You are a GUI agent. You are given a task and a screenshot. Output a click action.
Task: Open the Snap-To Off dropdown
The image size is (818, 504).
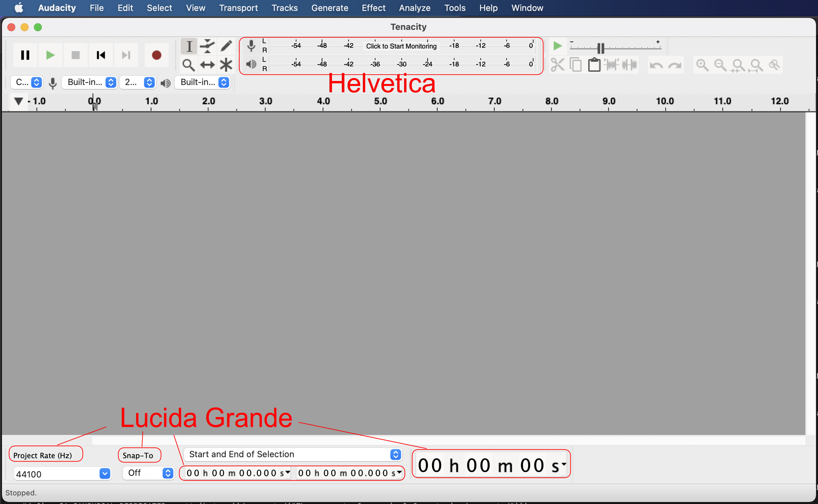point(149,473)
